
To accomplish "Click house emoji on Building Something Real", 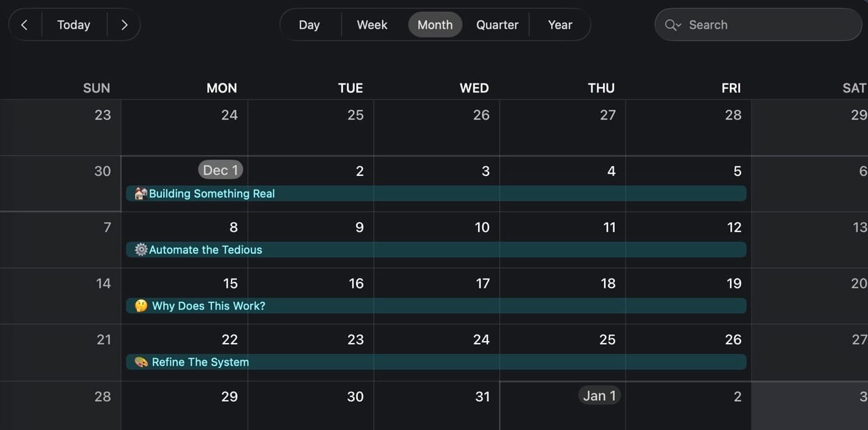I will tap(141, 194).
